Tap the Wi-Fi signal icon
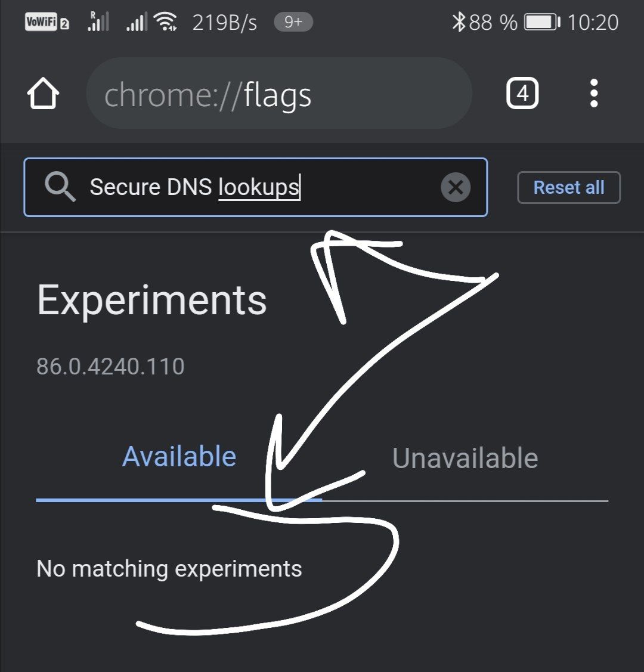The height and width of the screenshot is (672, 644). [x=165, y=23]
